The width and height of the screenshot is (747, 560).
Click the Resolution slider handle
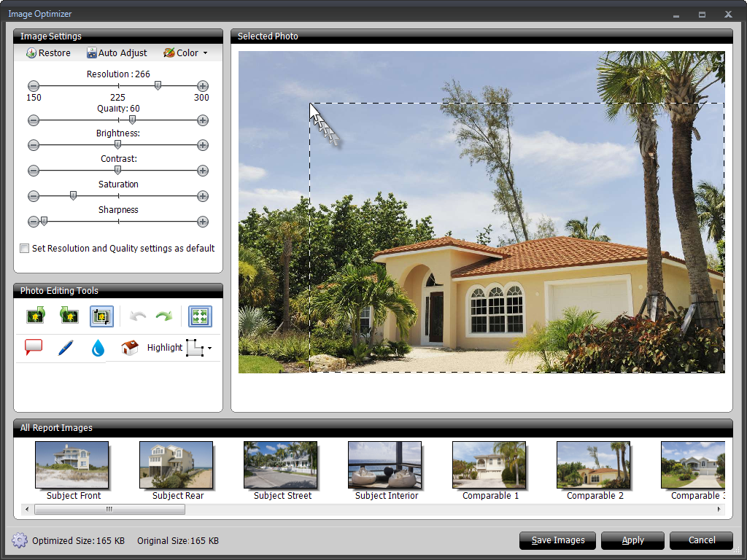[158, 86]
